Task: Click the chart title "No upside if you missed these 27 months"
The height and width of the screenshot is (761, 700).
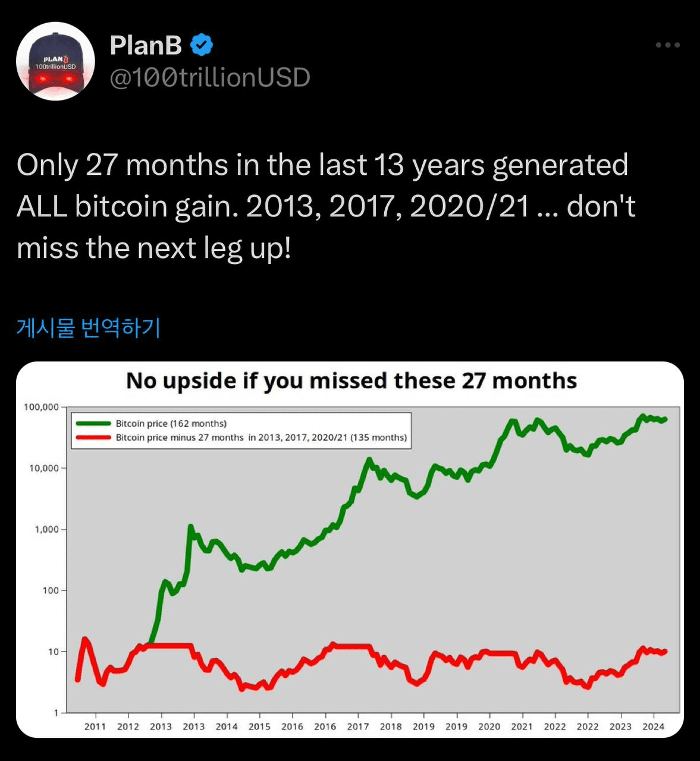Action: tap(351, 380)
